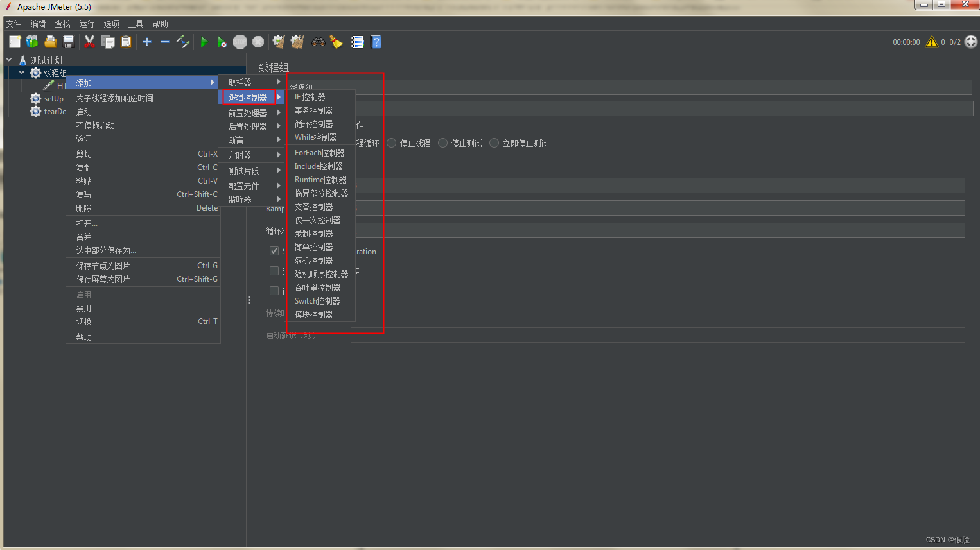Click the Shutdown round X icon
This screenshot has height=550, width=980.
pos(258,42)
